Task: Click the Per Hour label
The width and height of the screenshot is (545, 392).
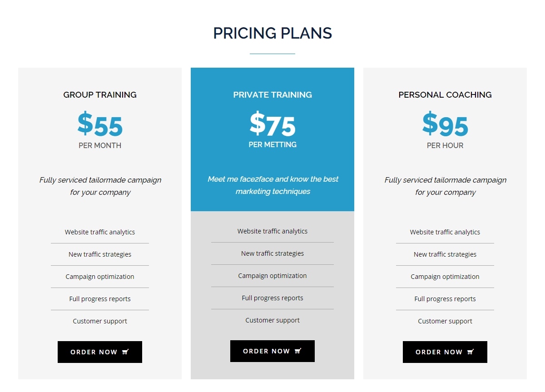Action: (x=445, y=146)
